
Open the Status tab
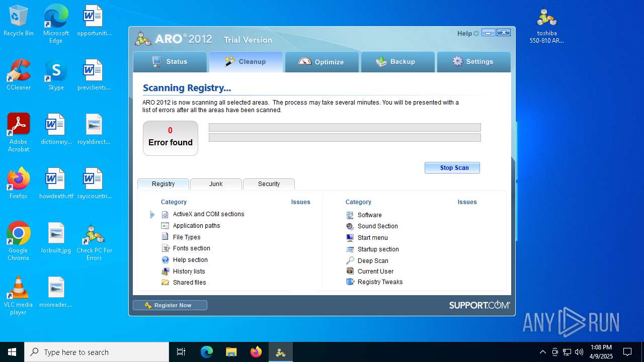[170, 62]
